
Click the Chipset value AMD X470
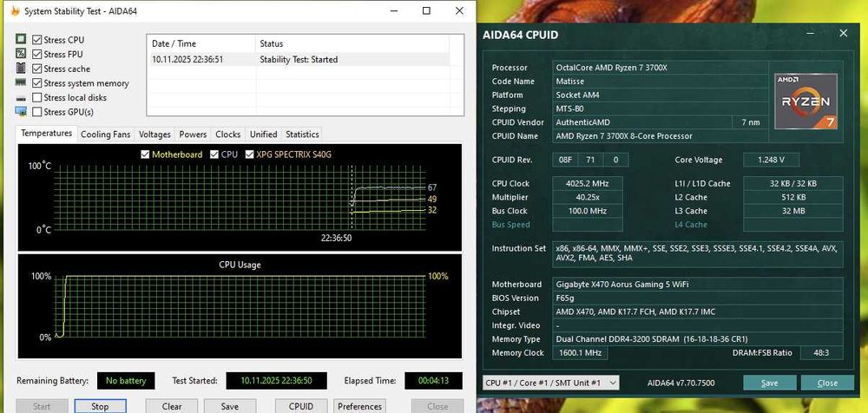point(698,311)
